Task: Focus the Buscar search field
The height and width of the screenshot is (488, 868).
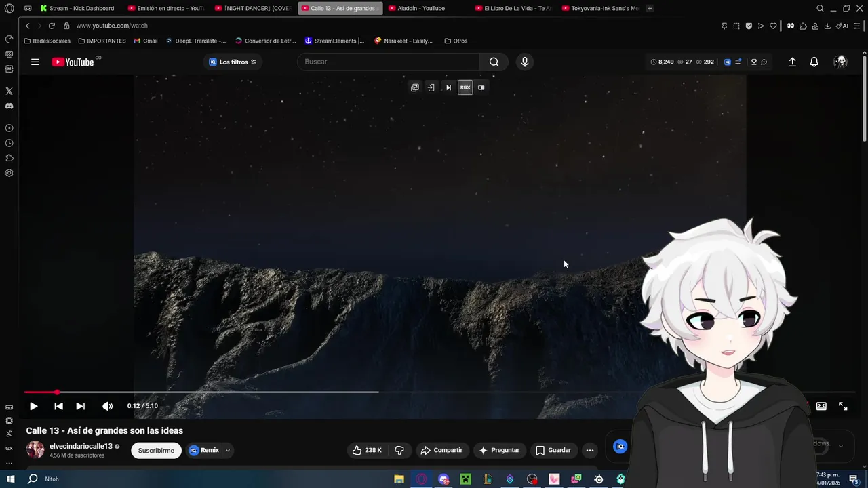Action: point(389,62)
